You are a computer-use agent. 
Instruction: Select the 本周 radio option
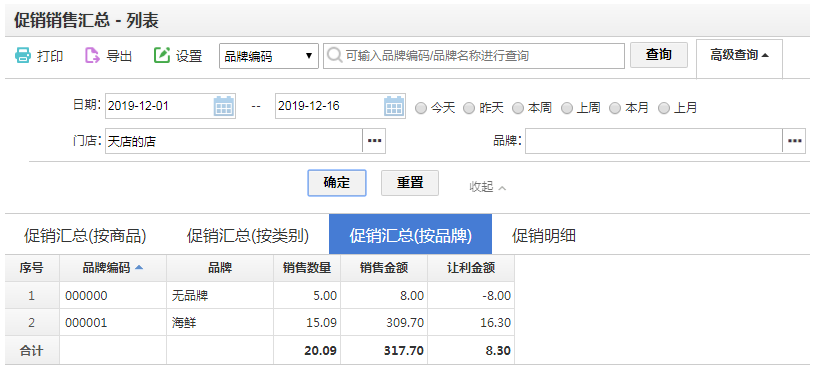[518, 108]
